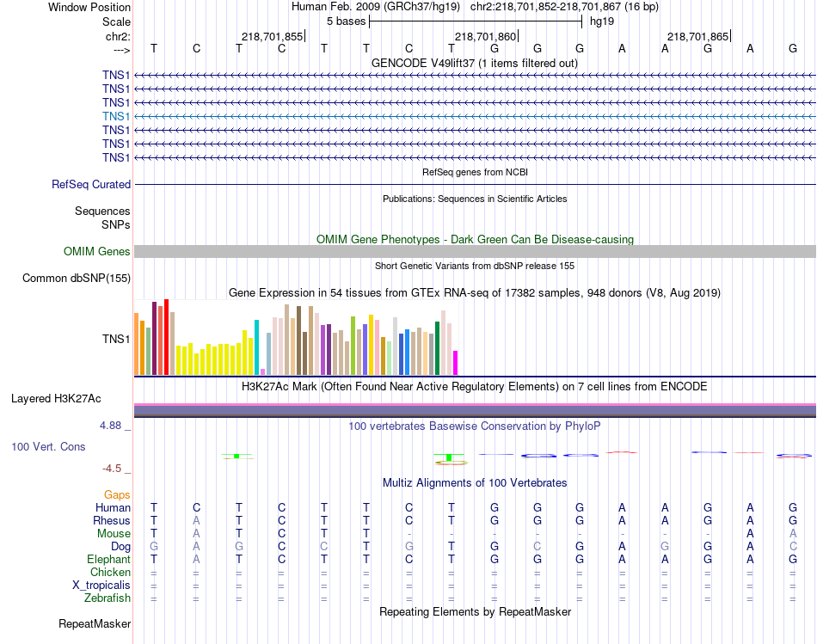Open the RefSeq genes from NCBI title
This screenshot has height=644, width=817.
click(475, 172)
